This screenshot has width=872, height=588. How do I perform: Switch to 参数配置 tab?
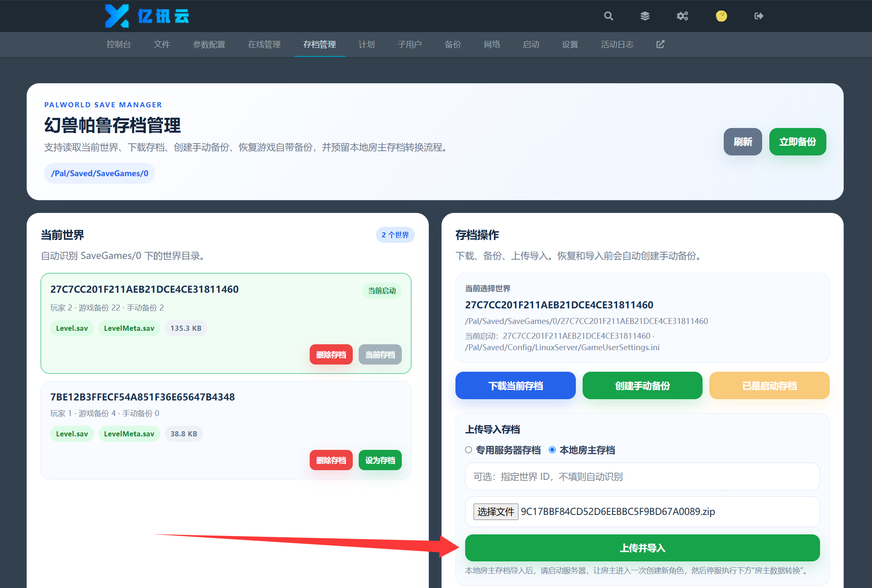tap(209, 44)
